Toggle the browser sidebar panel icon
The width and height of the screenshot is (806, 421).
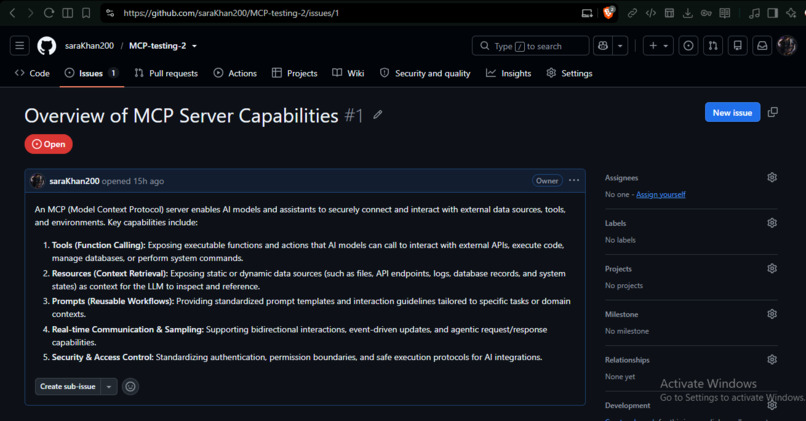tap(67, 13)
